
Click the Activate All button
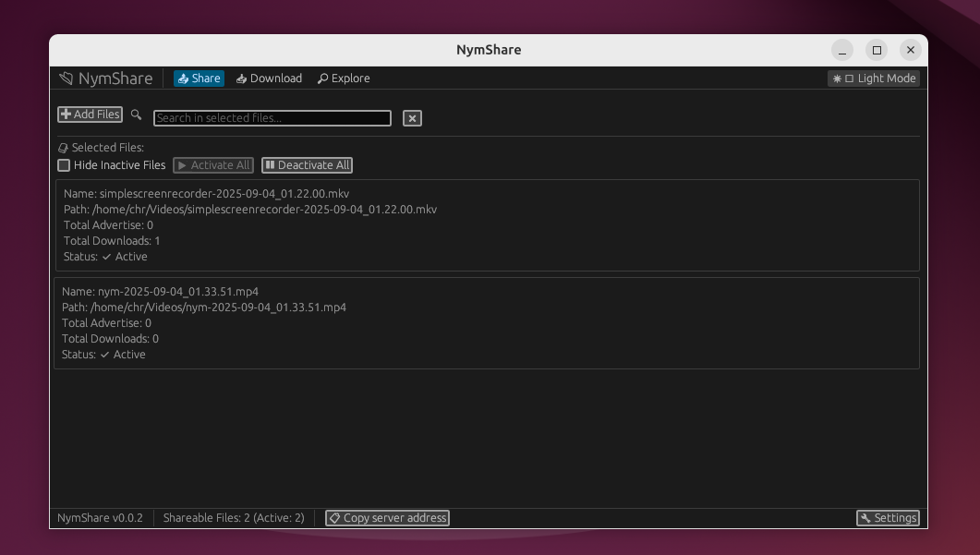(x=213, y=165)
